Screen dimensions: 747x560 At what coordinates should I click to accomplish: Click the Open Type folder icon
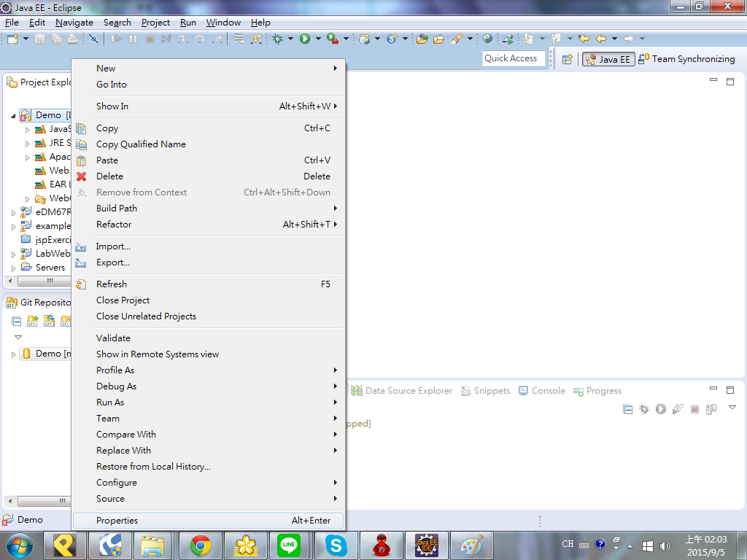pos(422,39)
